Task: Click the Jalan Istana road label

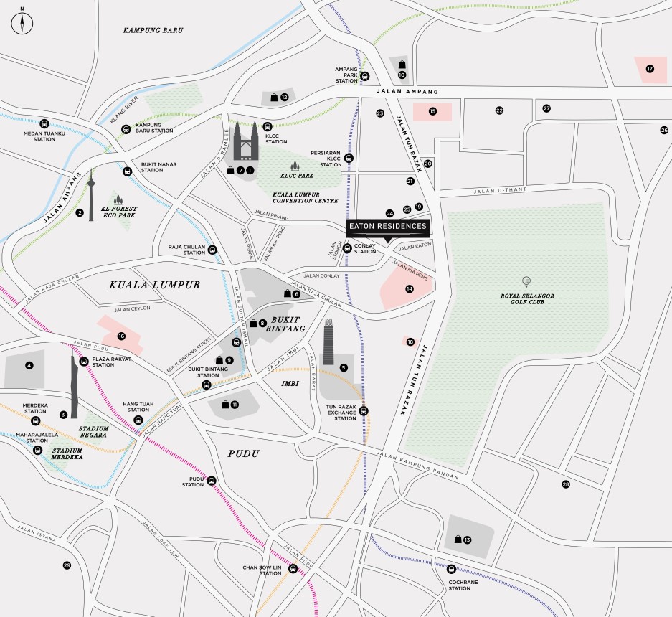Action: [x=37, y=534]
